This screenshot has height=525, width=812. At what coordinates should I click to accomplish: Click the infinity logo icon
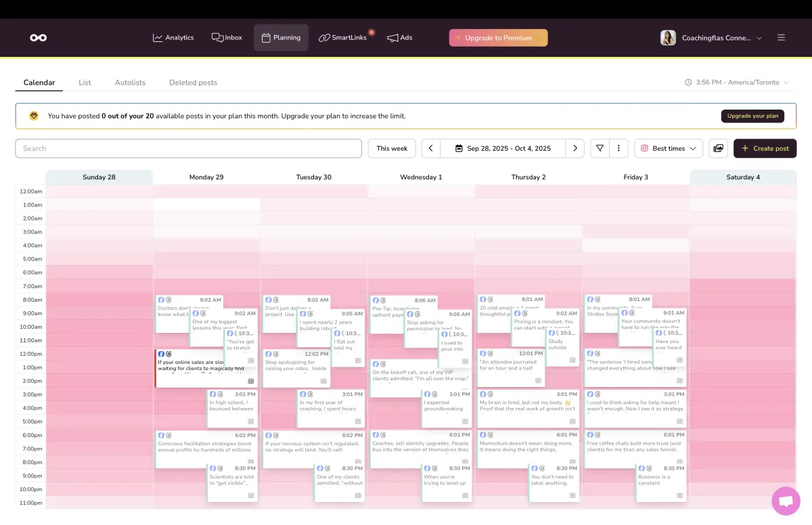pyautogui.click(x=39, y=38)
